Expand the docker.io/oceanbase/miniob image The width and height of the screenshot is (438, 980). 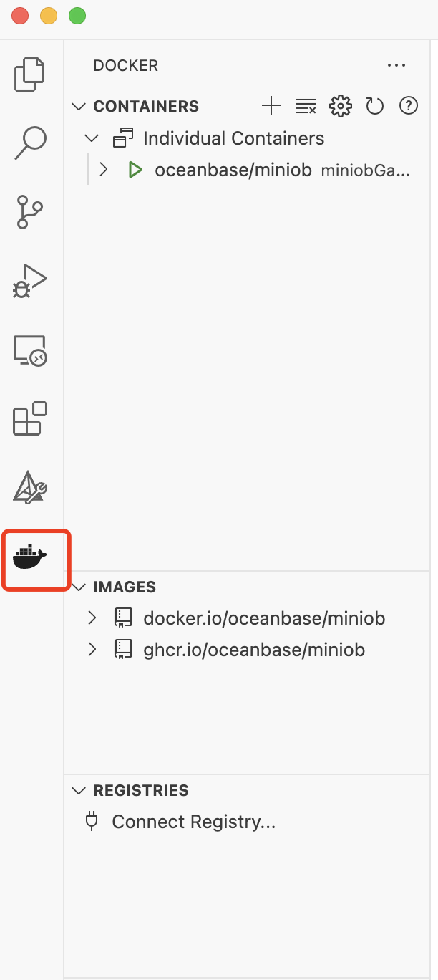pyautogui.click(x=92, y=618)
